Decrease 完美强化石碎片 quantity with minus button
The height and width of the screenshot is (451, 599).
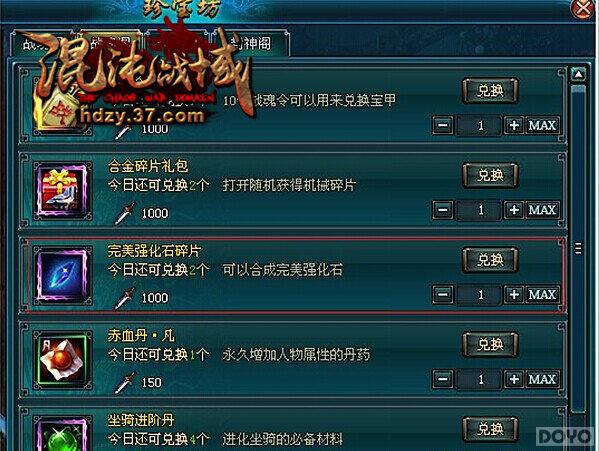point(443,294)
